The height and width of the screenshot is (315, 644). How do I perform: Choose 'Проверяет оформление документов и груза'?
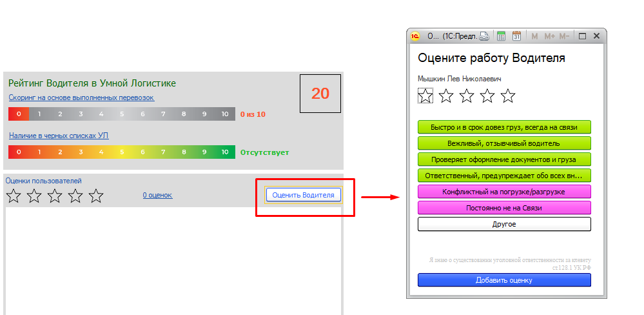(504, 159)
